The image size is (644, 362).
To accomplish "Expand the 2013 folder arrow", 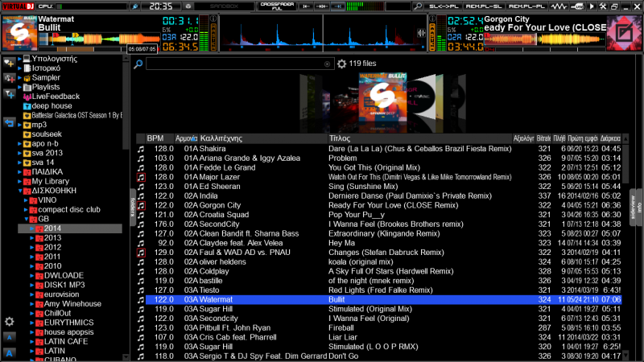I will (x=32, y=238).
